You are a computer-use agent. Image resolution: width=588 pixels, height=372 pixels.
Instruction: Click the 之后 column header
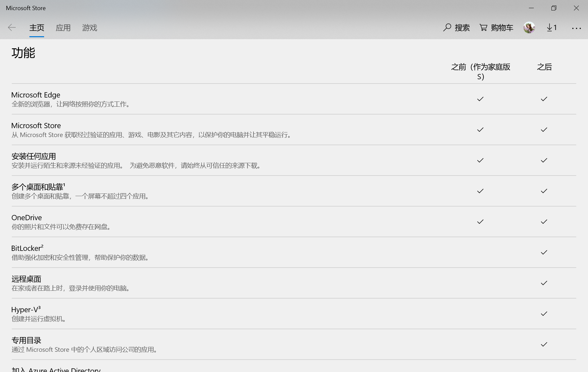point(544,67)
